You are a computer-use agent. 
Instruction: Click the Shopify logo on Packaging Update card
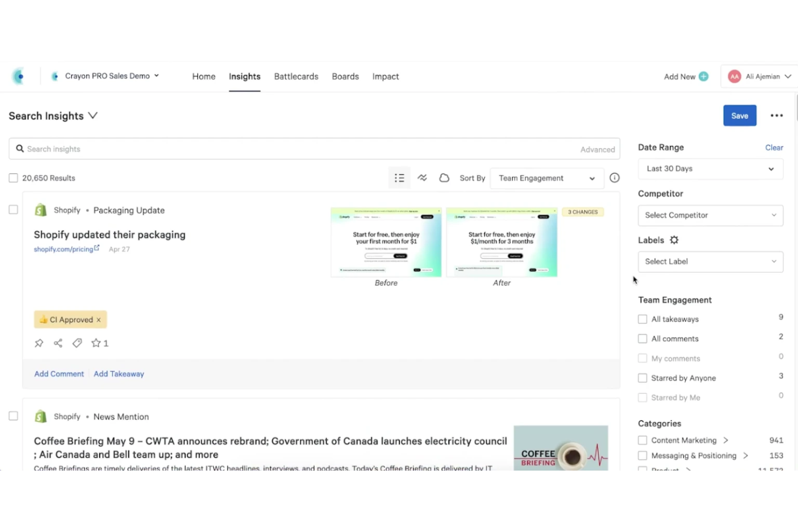[x=40, y=210]
